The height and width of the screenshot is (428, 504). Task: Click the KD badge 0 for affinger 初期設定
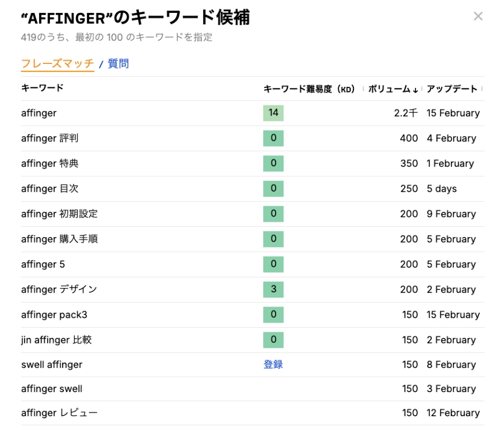(x=273, y=214)
